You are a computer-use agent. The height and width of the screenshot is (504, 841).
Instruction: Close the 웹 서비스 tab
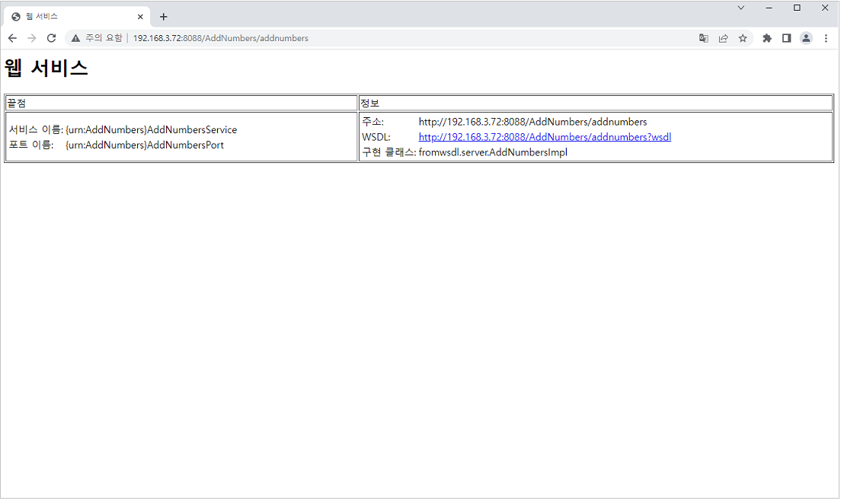pos(140,16)
